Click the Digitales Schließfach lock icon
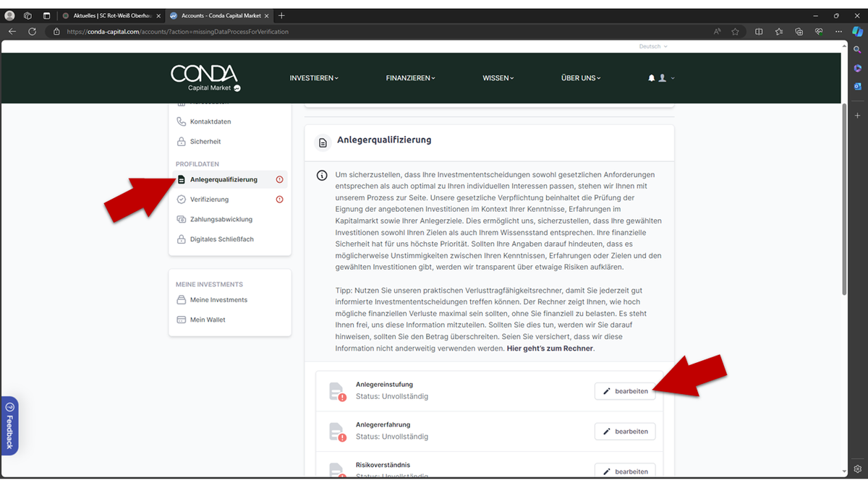 click(182, 239)
